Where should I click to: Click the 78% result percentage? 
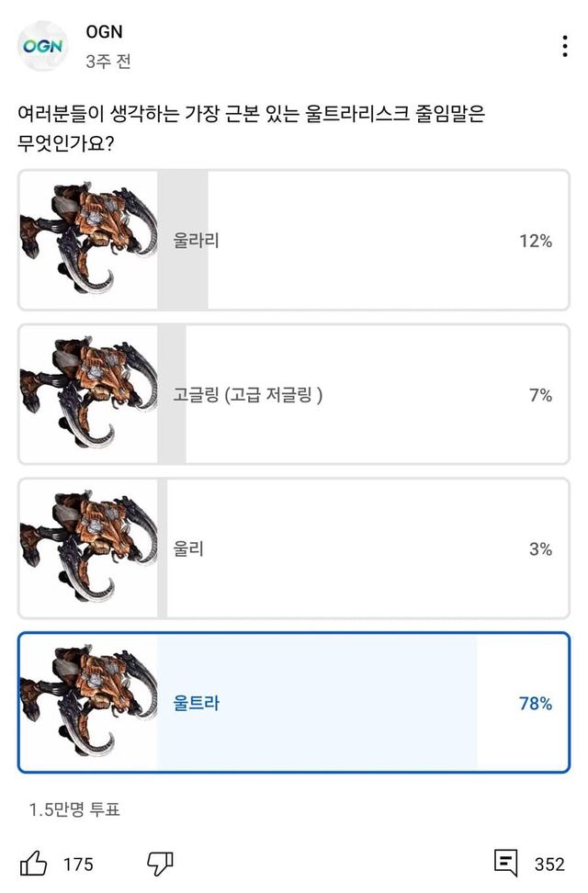point(535,704)
